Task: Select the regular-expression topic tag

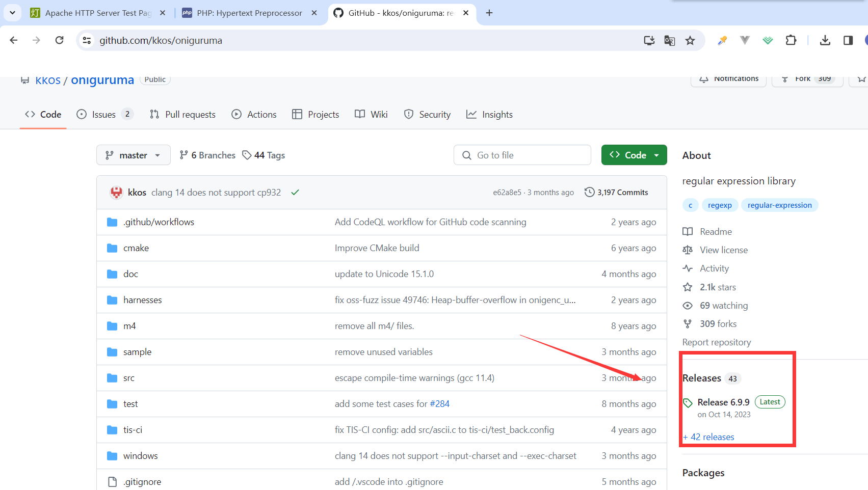Action: (x=780, y=205)
